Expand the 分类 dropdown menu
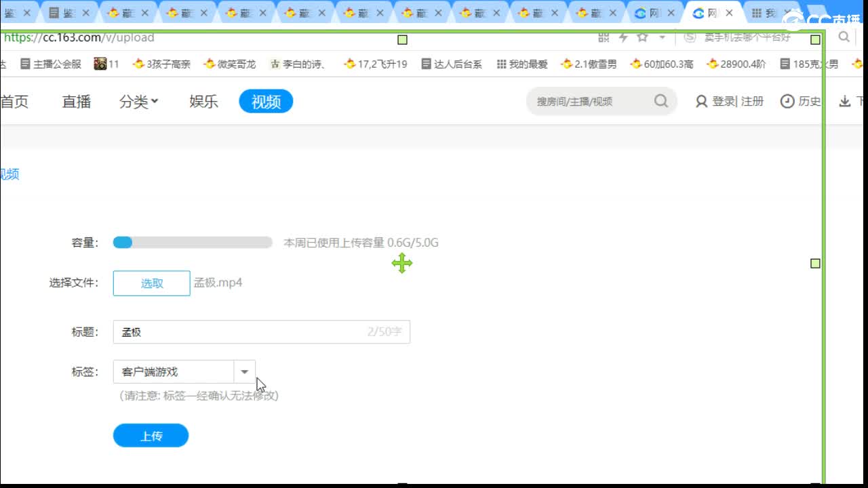Image resolution: width=868 pixels, height=488 pixels. [x=139, y=102]
